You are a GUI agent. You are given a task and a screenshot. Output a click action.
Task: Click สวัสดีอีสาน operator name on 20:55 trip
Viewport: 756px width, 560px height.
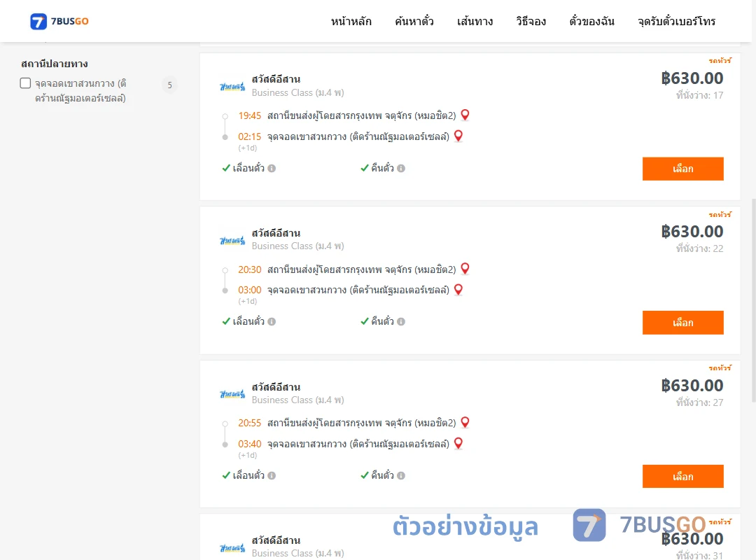276,387
